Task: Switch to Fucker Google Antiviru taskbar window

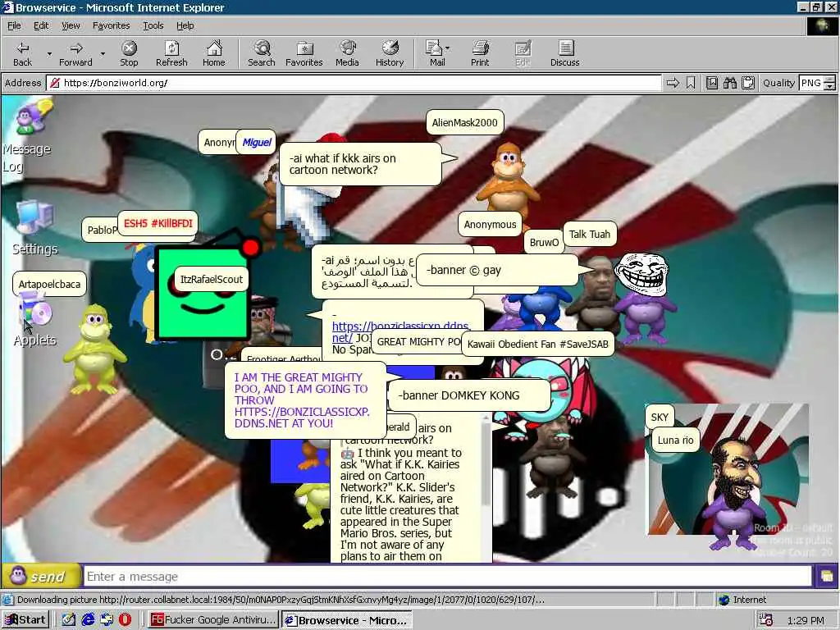Action: tap(213, 620)
